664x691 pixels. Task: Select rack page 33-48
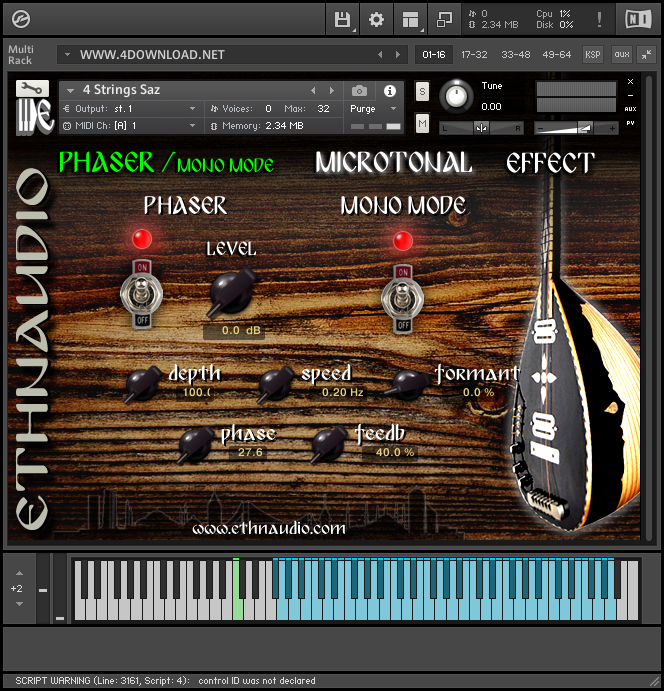[516, 55]
